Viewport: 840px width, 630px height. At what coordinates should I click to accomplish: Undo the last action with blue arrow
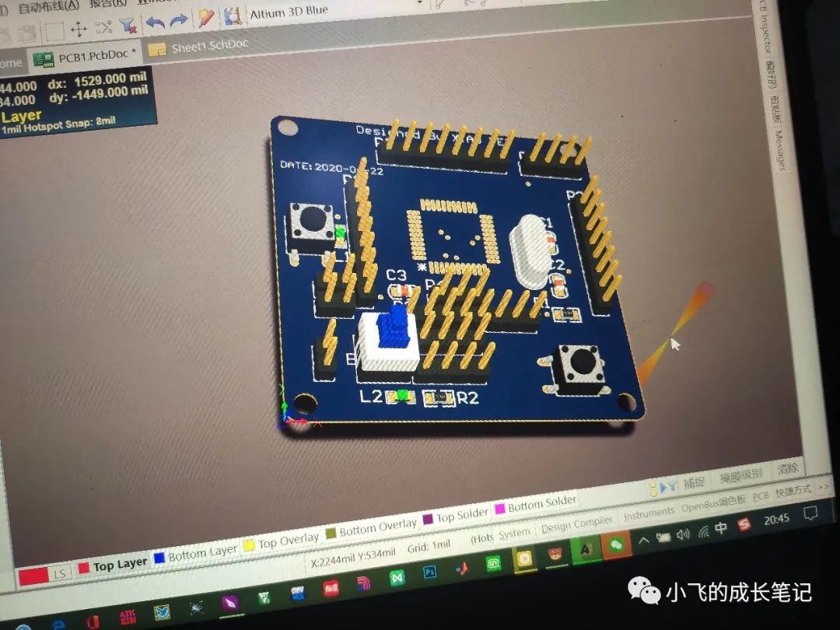tap(156, 23)
